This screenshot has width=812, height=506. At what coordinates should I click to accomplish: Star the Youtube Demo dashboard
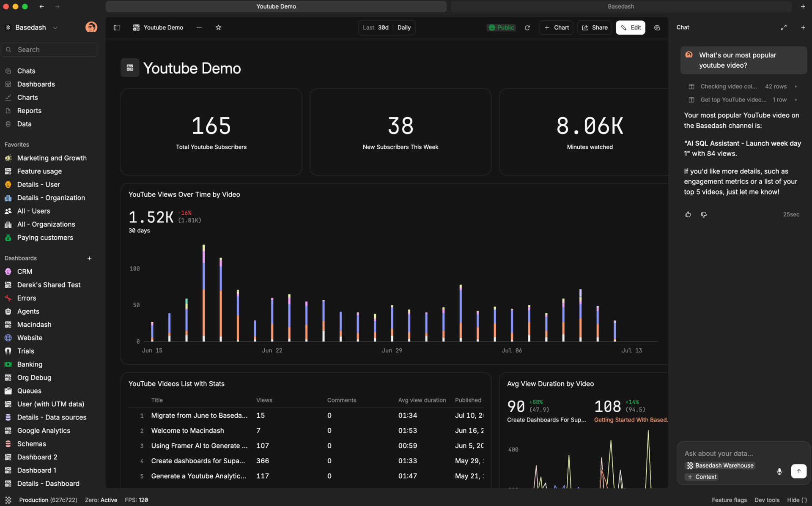click(218, 27)
